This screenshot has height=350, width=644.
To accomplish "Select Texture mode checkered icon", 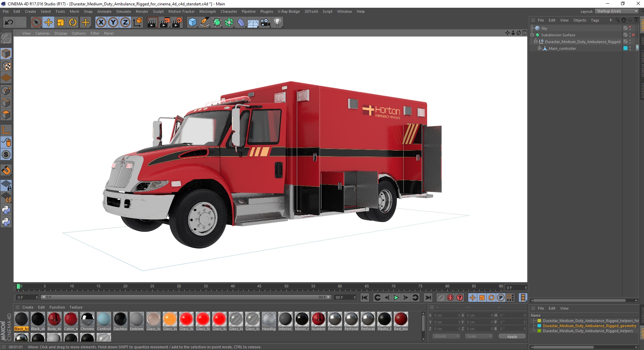I will click(6, 66).
